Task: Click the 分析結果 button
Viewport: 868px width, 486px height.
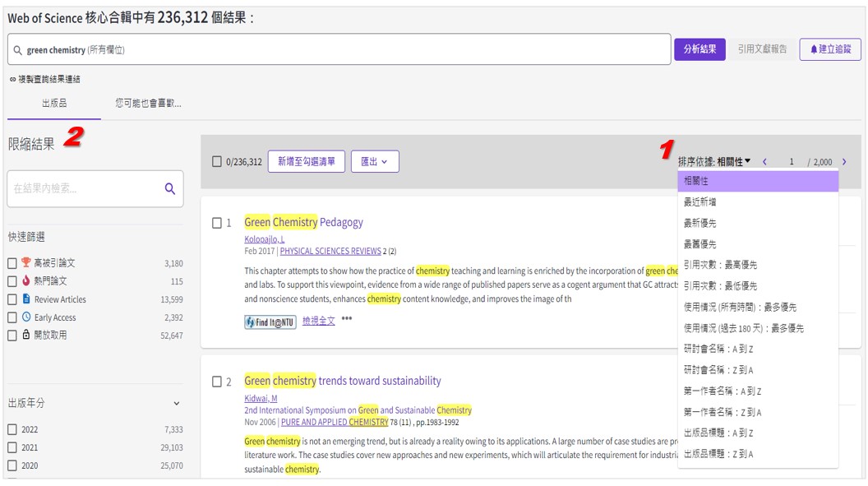Action: [699, 49]
